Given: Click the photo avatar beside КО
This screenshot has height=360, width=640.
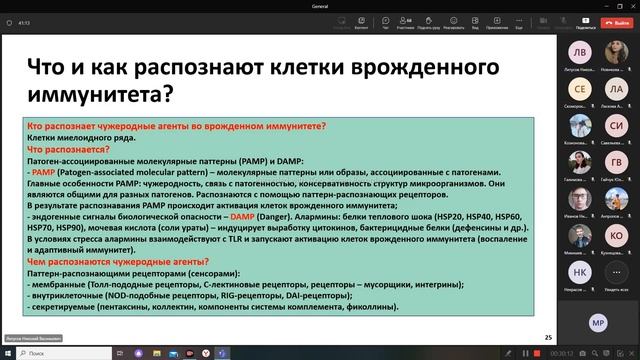Looking at the screenshot, I should pyautogui.click(x=580, y=236).
